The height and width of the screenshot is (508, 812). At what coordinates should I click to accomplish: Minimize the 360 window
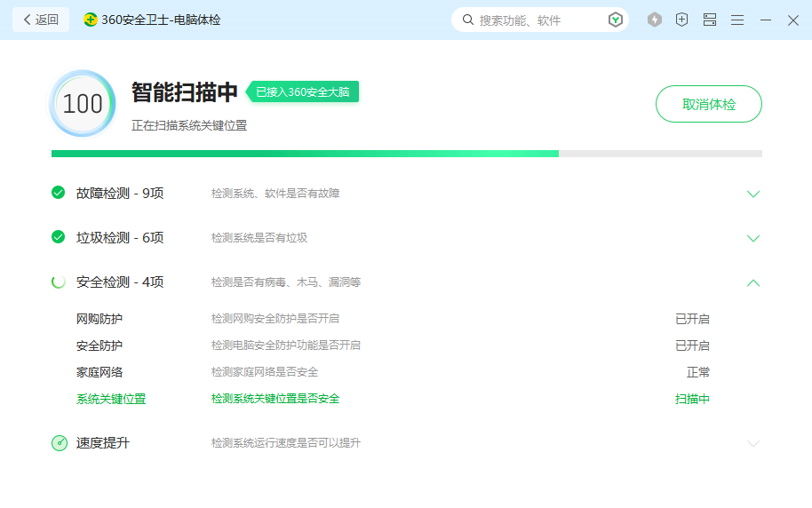[x=766, y=20]
